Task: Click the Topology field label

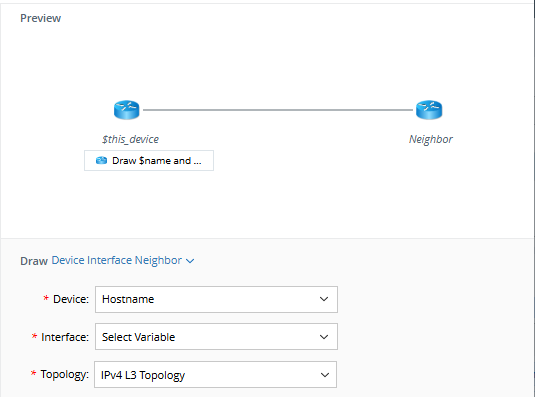Action: tap(64, 374)
